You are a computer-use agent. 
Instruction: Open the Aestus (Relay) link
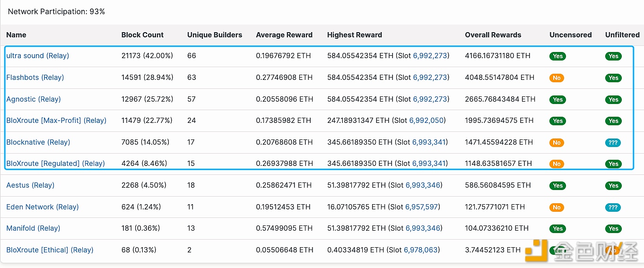[30, 185]
